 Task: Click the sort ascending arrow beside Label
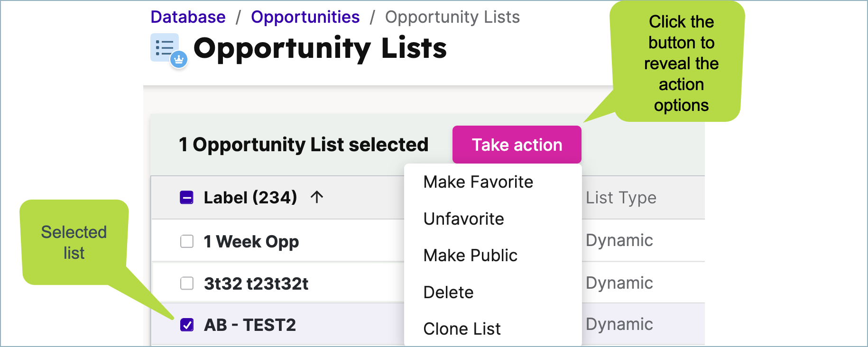click(x=317, y=197)
